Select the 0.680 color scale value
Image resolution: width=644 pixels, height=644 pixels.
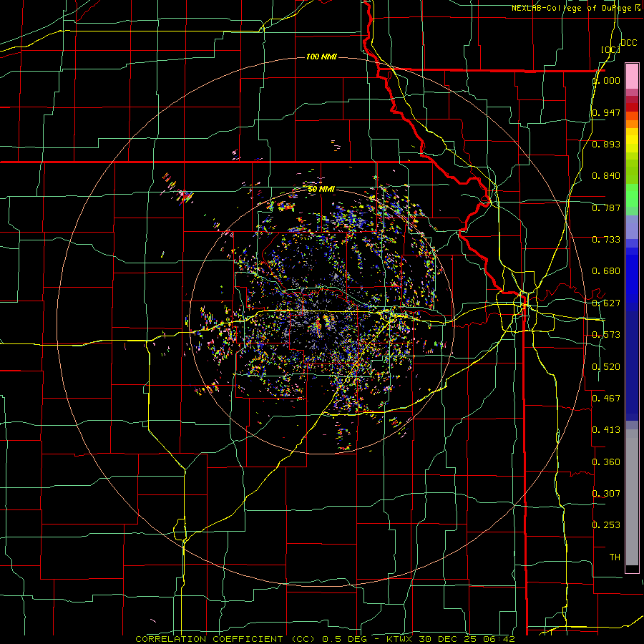(x=606, y=271)
